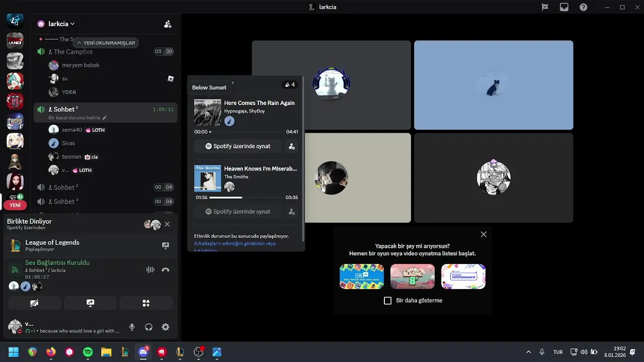Toggle microphone mute in user panel
This screenshot has width=644, height=362.
click(132, 327)
